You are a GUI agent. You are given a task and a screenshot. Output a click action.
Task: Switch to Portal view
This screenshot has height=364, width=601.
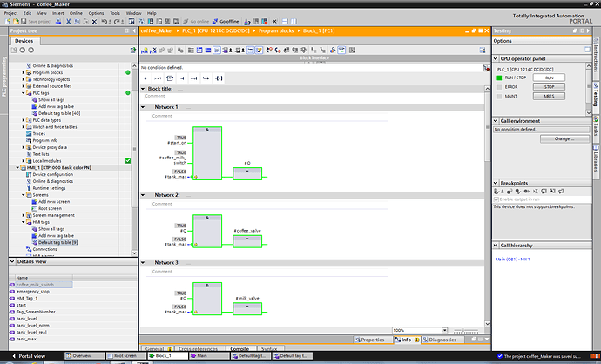coord(29,356)
